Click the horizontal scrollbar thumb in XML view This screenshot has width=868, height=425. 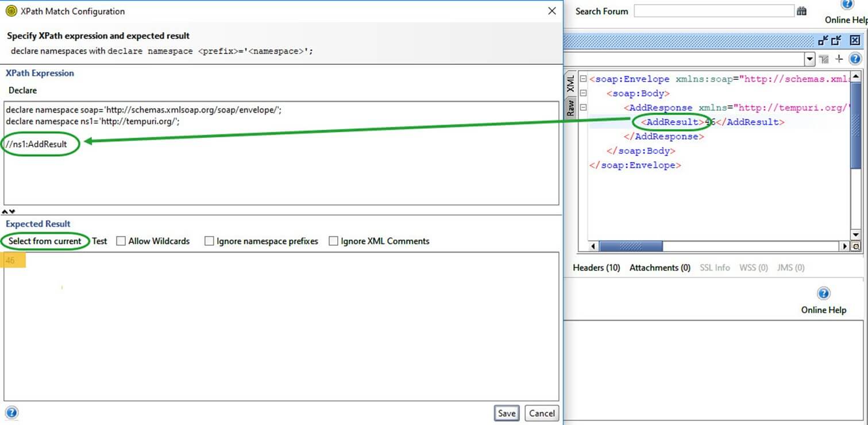631,246
